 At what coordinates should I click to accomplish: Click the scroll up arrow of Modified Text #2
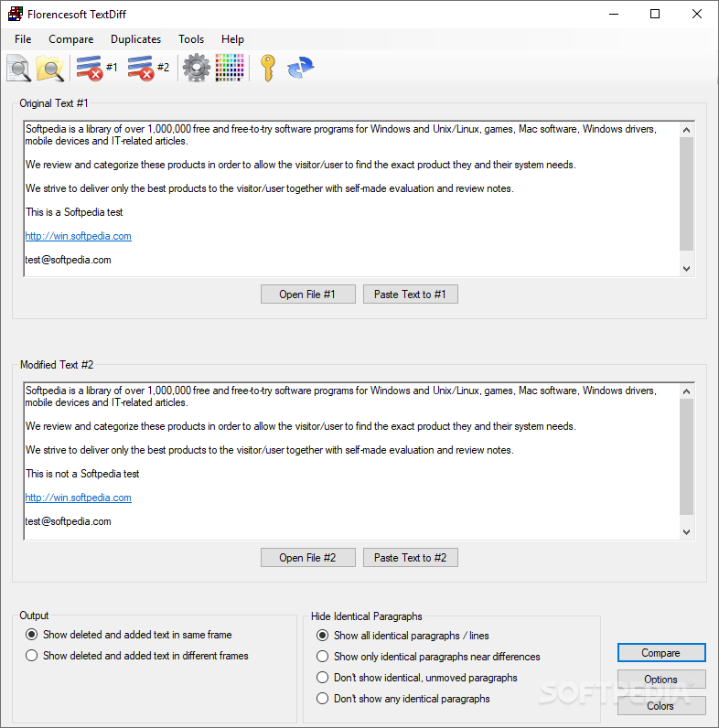tap(686, 391)
